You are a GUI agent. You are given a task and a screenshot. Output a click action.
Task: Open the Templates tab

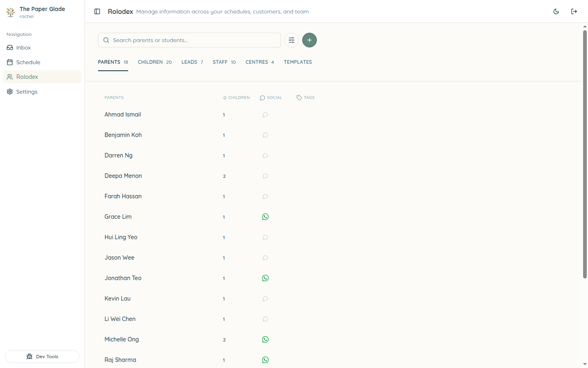coord(298,62)
